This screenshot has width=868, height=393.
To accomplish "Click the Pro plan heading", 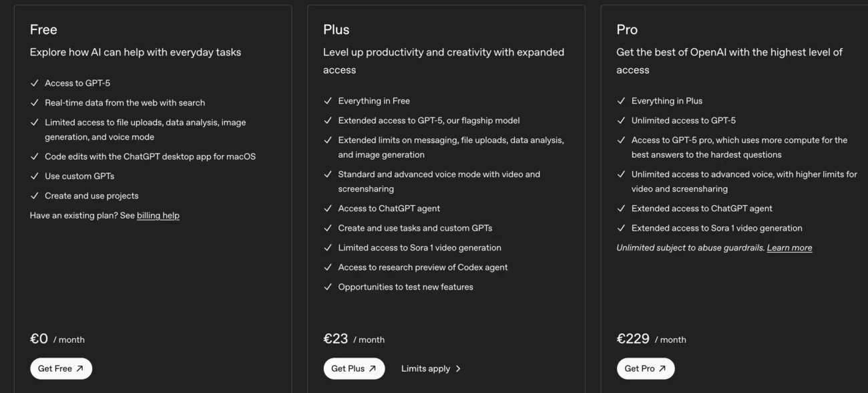I will tap(627, 29).
